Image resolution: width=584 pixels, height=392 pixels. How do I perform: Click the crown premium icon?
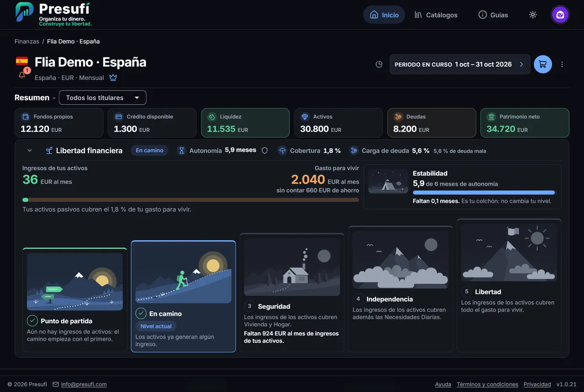pyautogui.click(x=113, y=77)
